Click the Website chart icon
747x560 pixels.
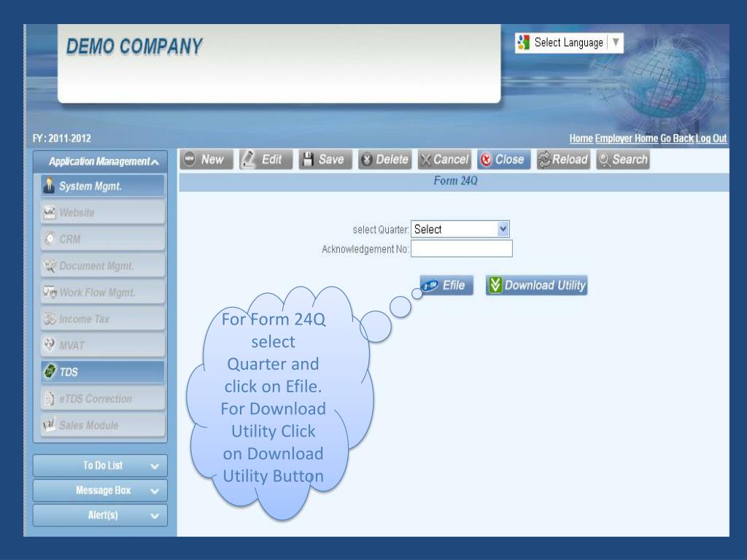50,212
